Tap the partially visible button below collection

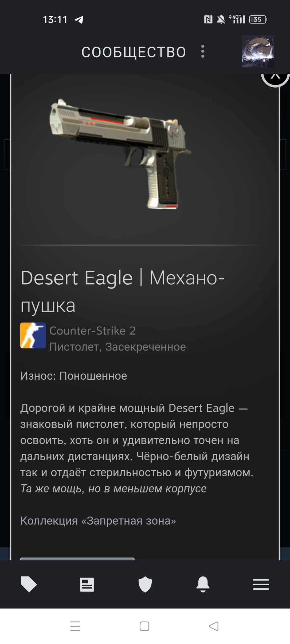click(x=77, y=559)
